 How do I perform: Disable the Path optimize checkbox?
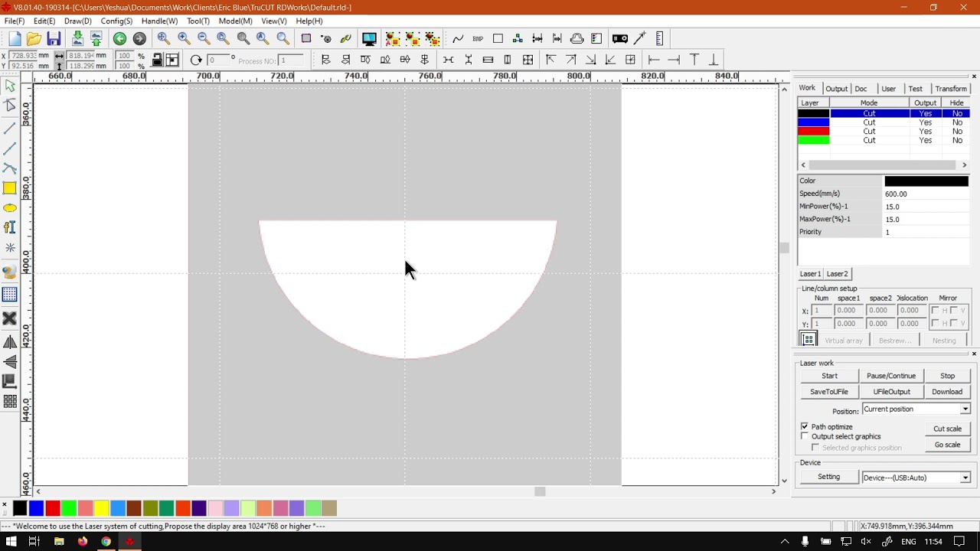(805, 426)
